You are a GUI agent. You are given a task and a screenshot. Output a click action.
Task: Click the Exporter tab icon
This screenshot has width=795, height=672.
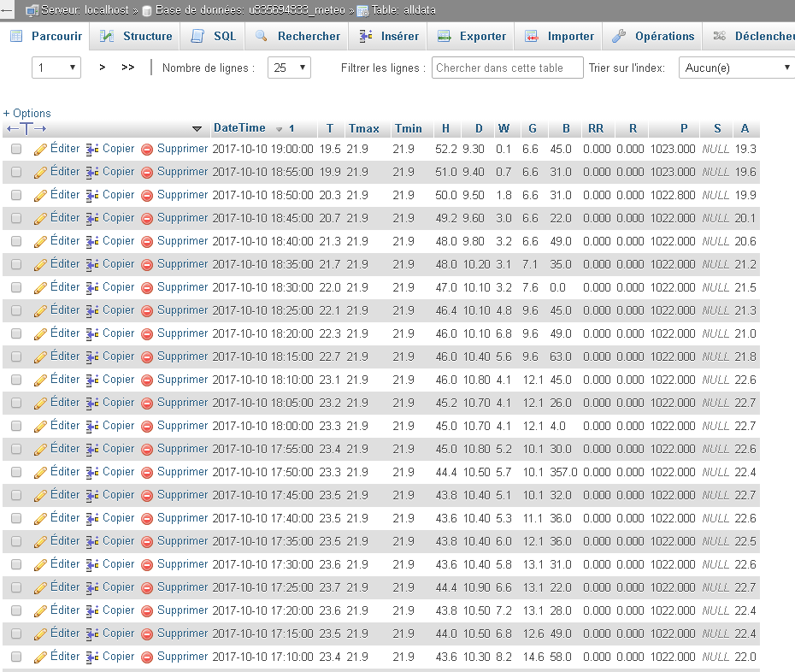[444, 36]
